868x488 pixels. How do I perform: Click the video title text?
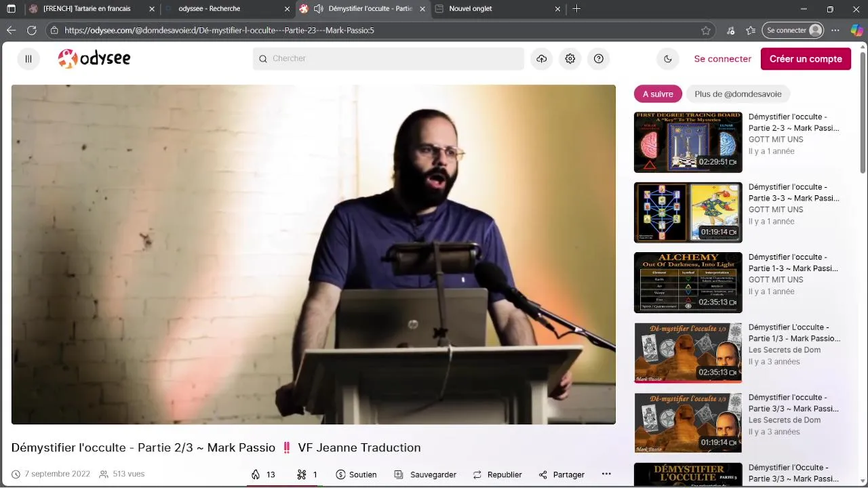216,448
